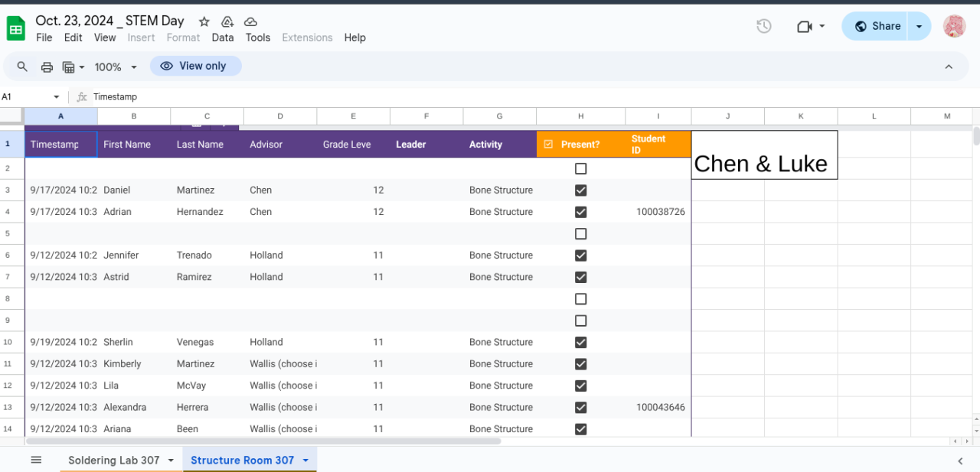Open Structure Room 307 tab menu arrow
This screenshot has height=472, width=980.
[305, 460]
